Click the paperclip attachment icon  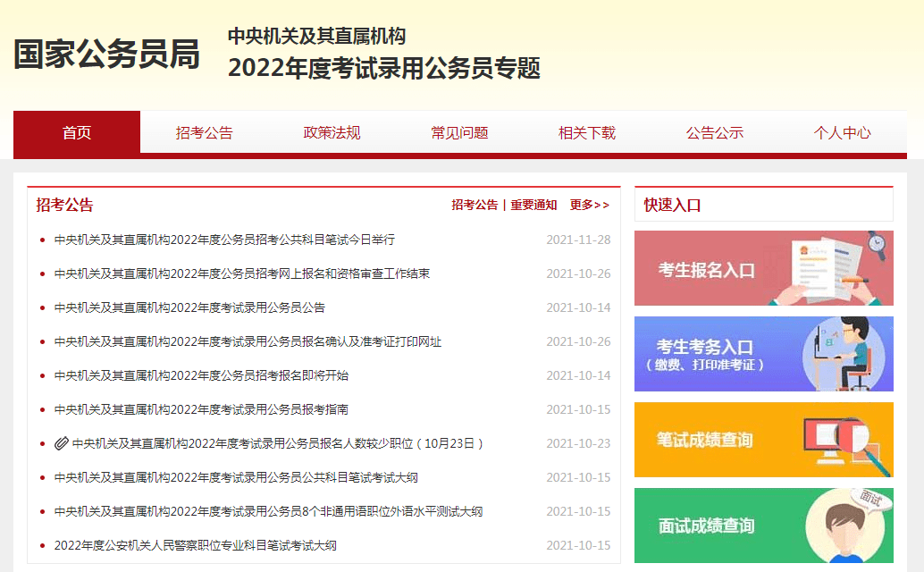pos(62,443)
